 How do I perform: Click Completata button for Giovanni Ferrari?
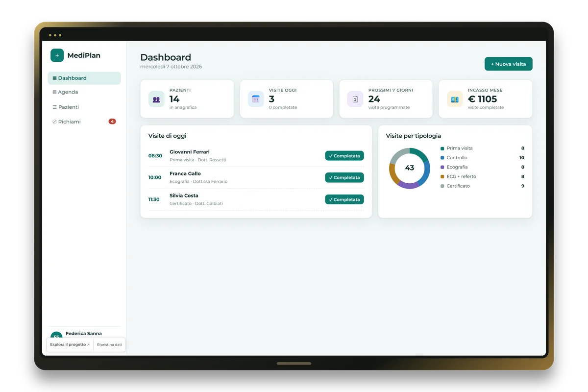[x=344, y=156]
